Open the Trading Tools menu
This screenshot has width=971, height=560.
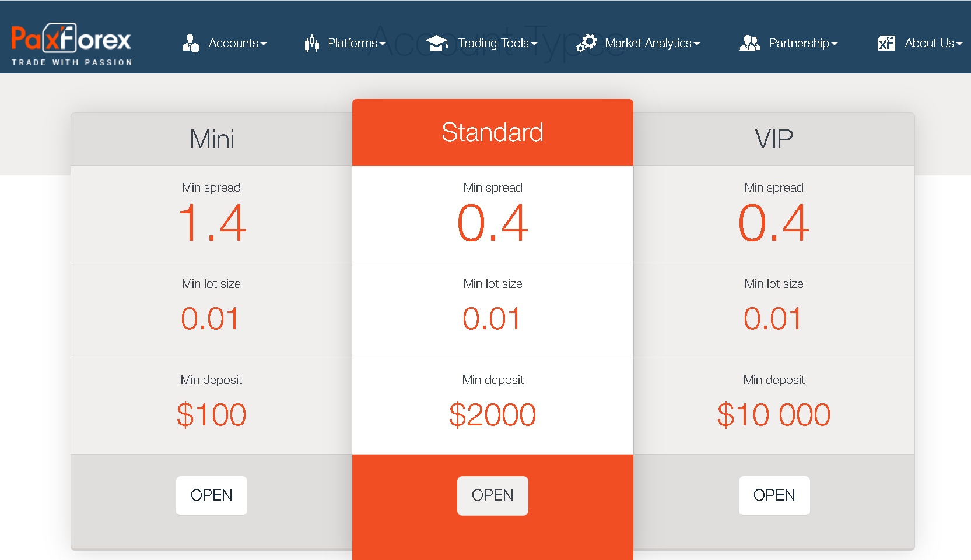[x=493, y=43]
